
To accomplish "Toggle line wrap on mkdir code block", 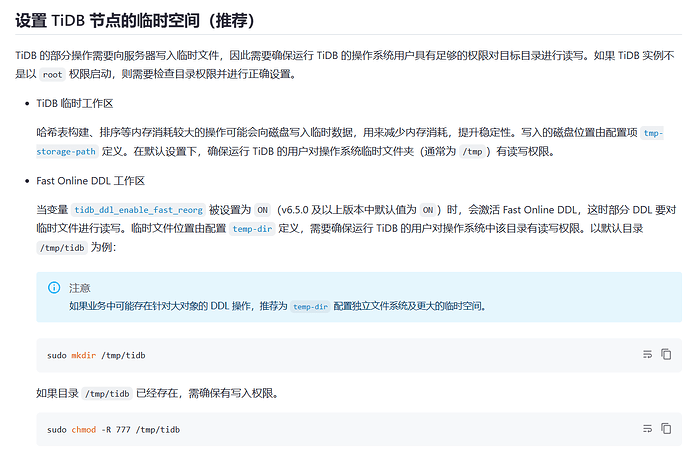I will click(647, 354).
